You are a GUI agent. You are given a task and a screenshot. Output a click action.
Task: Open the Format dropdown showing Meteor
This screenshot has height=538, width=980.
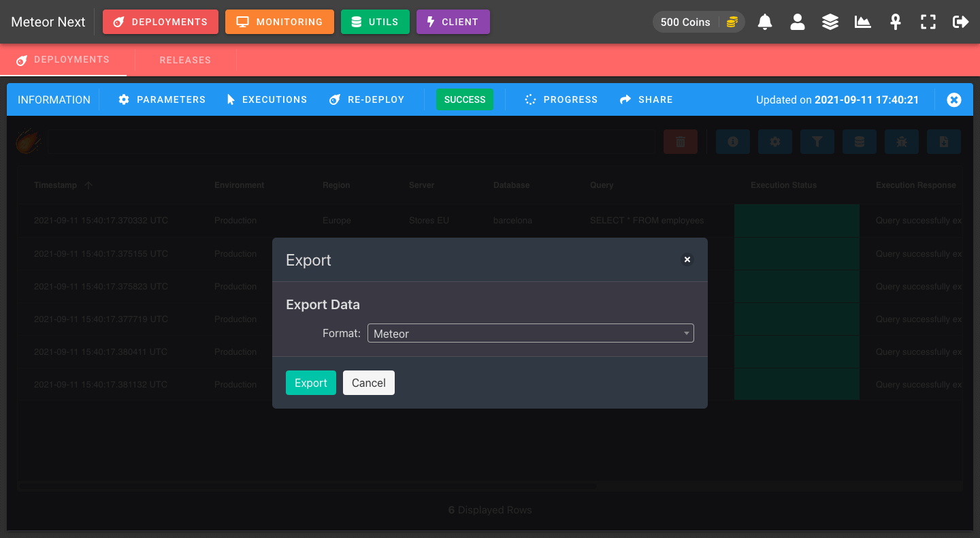click(x=531, y=333)
